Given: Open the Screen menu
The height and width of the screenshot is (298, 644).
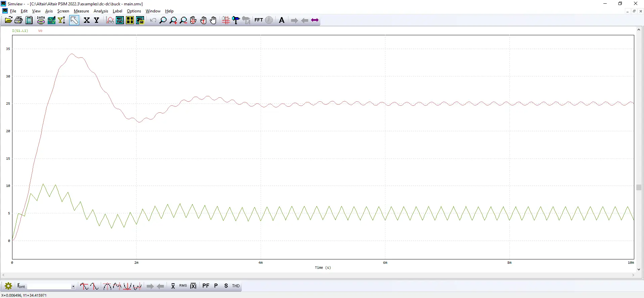Looking at the screenshot, I should click(x=63, y=11).
